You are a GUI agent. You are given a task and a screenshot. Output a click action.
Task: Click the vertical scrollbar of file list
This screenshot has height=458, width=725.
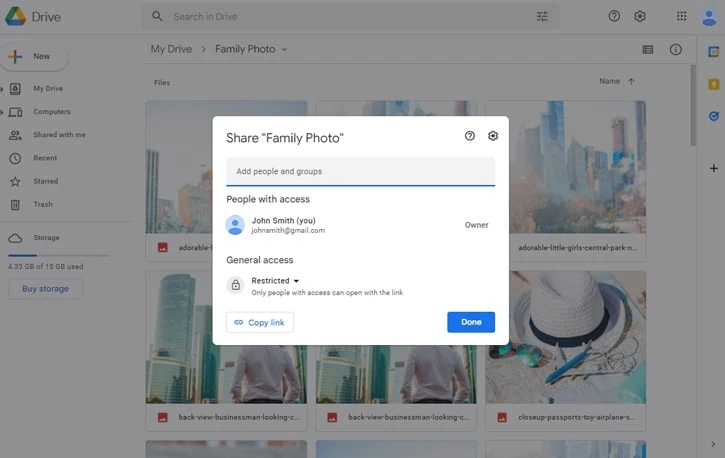pyautogui.click(x=693, y=105)
